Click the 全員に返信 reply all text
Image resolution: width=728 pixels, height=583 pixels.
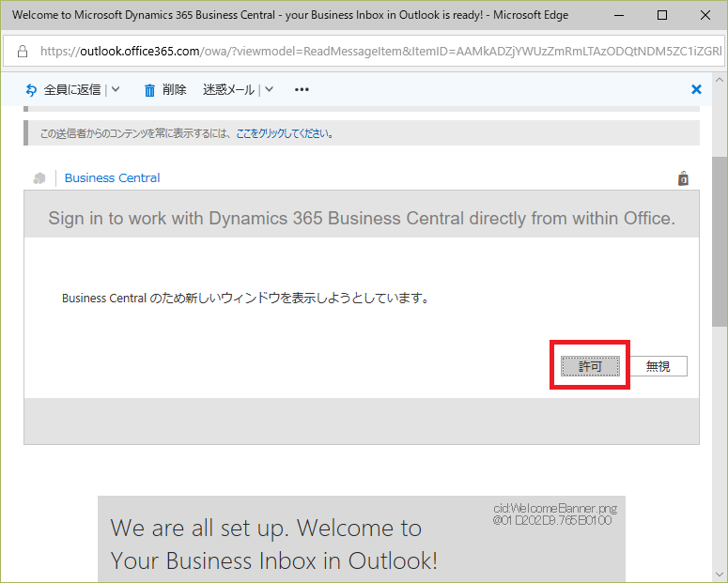pyautogui.click(x=72, y=89)
